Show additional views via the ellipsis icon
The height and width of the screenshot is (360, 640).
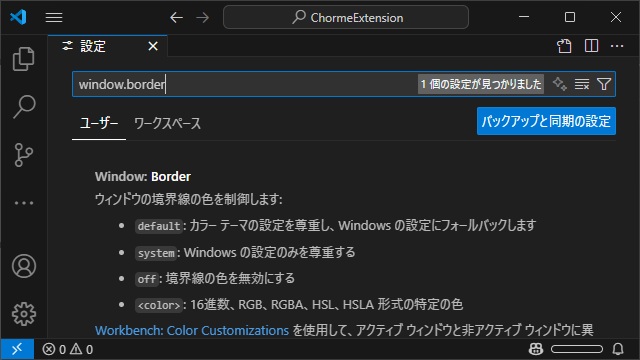pos(24,203)
